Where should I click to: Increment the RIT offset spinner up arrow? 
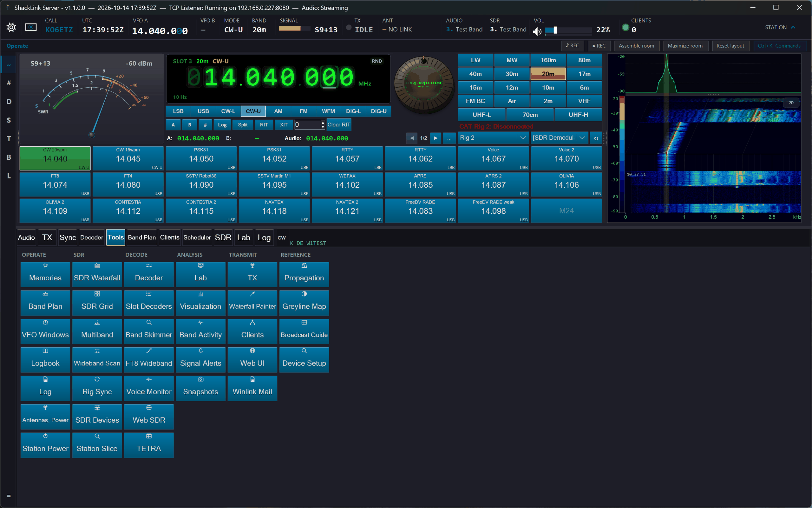coord(323,122)
